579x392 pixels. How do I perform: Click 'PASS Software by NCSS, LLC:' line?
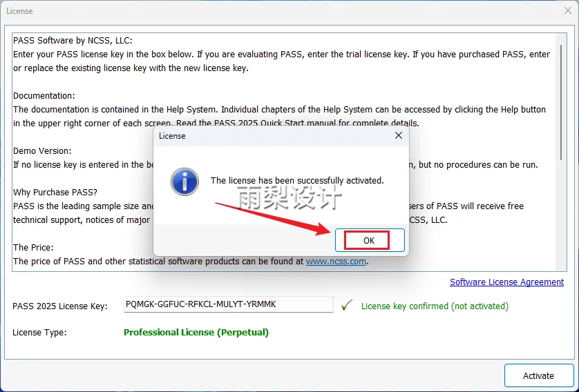coord(73,41)
